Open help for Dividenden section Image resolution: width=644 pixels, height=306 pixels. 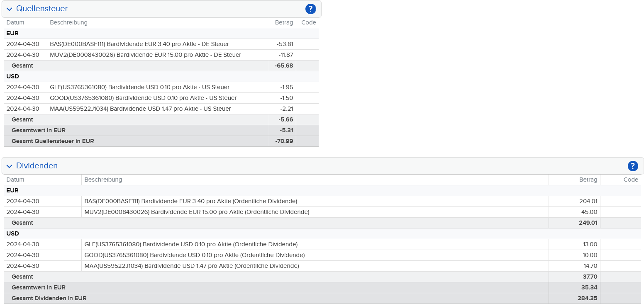632,166
